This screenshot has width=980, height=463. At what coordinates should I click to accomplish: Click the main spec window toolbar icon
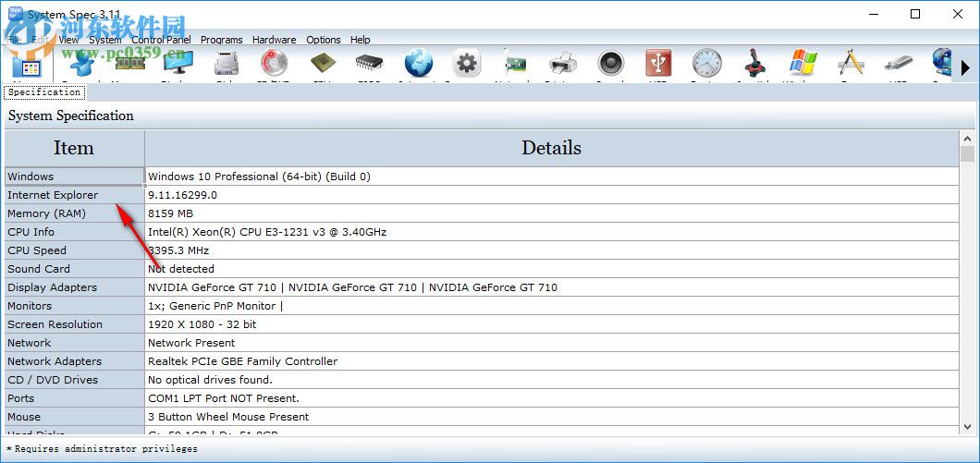point(26,66)
